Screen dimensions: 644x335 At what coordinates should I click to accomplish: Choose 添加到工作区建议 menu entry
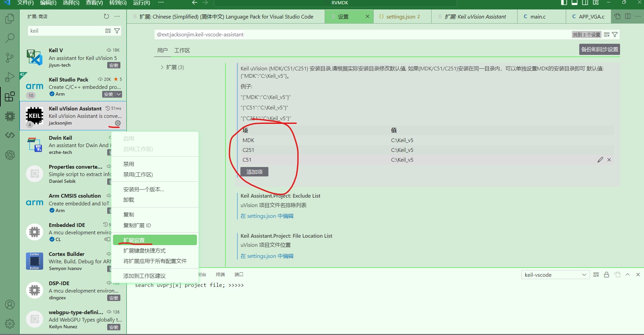(155, 276)
